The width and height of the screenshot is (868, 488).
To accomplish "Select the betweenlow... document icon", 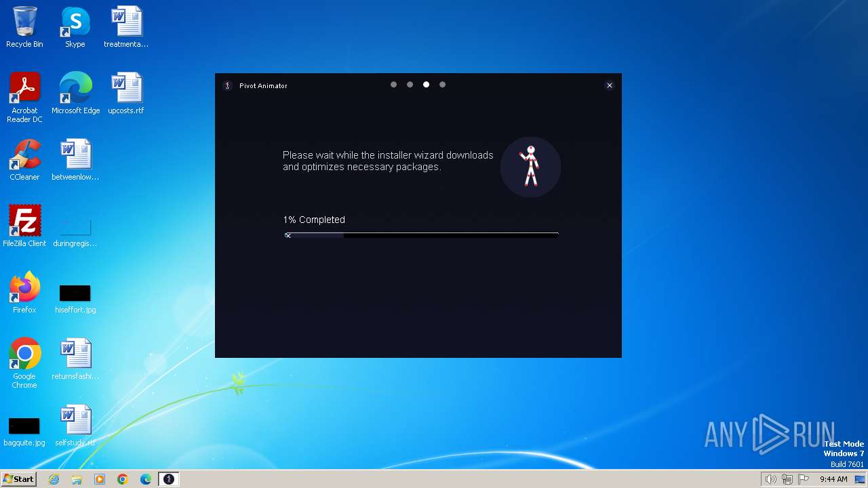I will [75, 160].
